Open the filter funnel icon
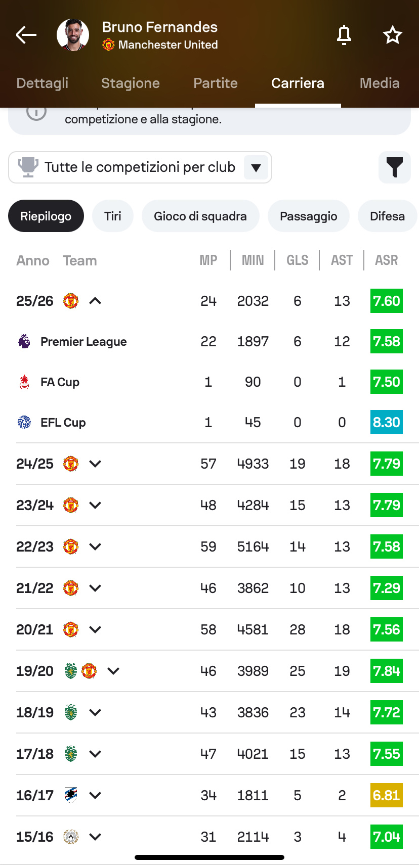419x868 pixels. (394, 167)
